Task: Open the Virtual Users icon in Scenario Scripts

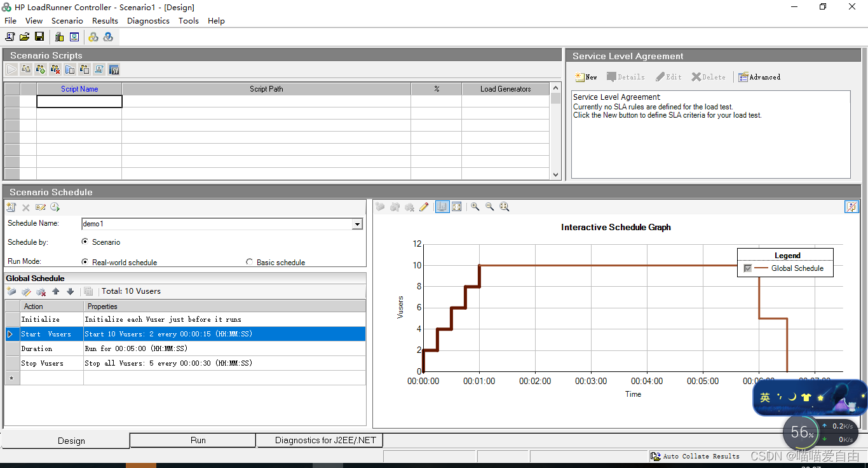Action: (x=26, y=69)
